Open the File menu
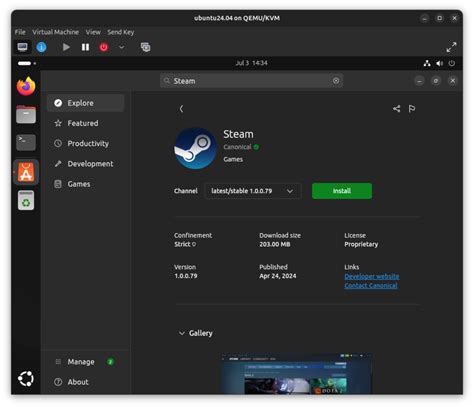474x407 pixels. tap(20, 32)
